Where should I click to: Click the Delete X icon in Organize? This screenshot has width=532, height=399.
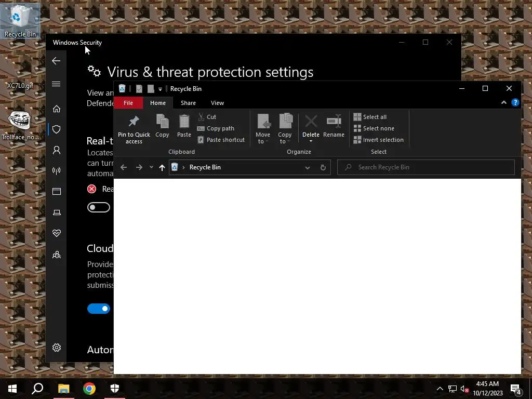311,122
